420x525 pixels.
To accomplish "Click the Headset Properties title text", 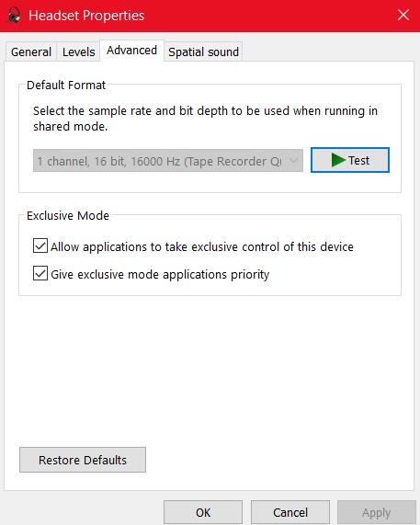I will coord(86,16).
